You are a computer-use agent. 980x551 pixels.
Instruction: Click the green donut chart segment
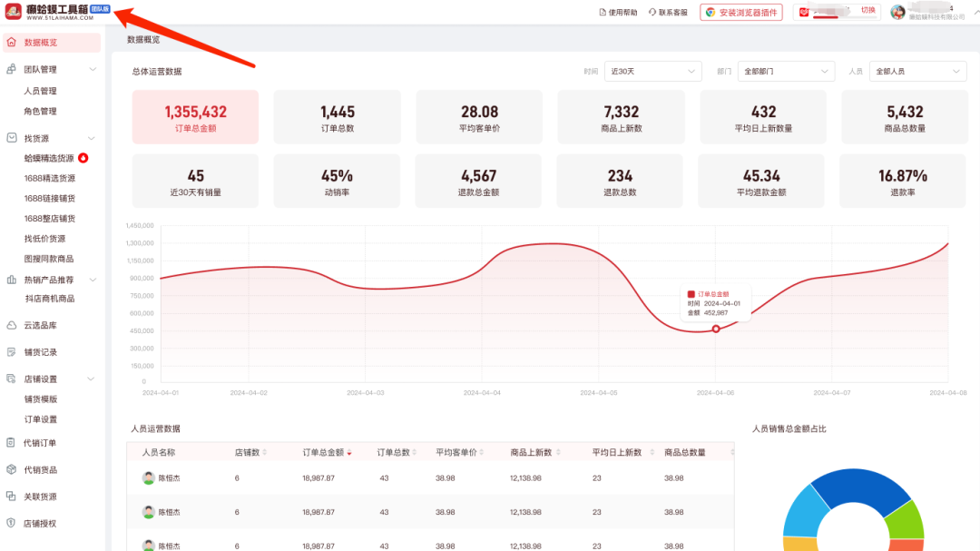pyautogui.click(x=906, y=521)
